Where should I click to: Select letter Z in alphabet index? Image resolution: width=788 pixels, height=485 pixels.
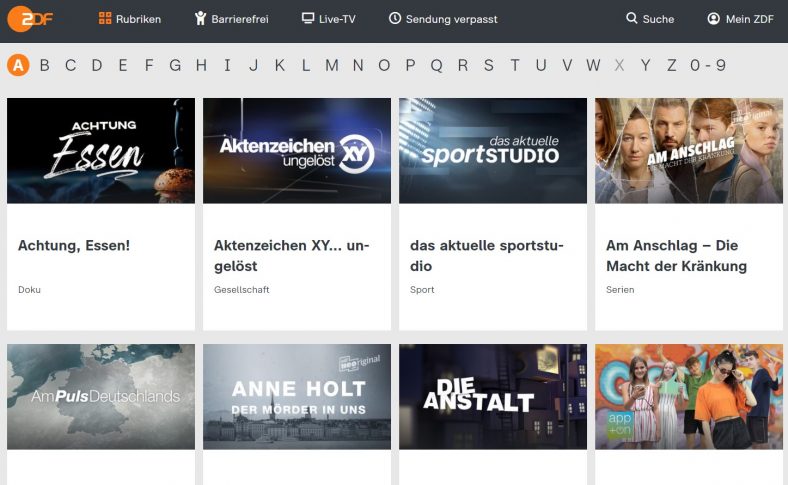coord(671,65)
